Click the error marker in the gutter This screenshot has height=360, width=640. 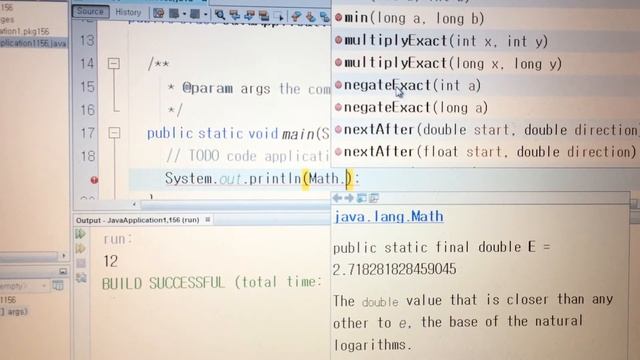tap(94, 180)
